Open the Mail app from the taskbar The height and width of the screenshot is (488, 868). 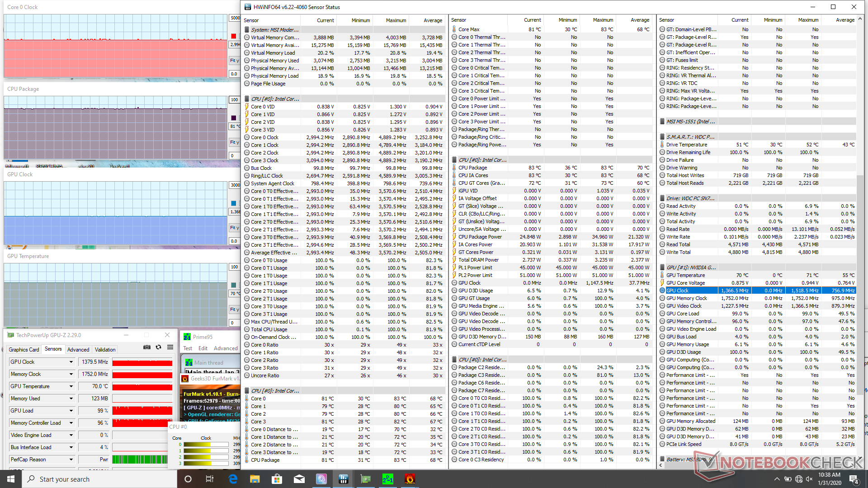click(299, 479)
